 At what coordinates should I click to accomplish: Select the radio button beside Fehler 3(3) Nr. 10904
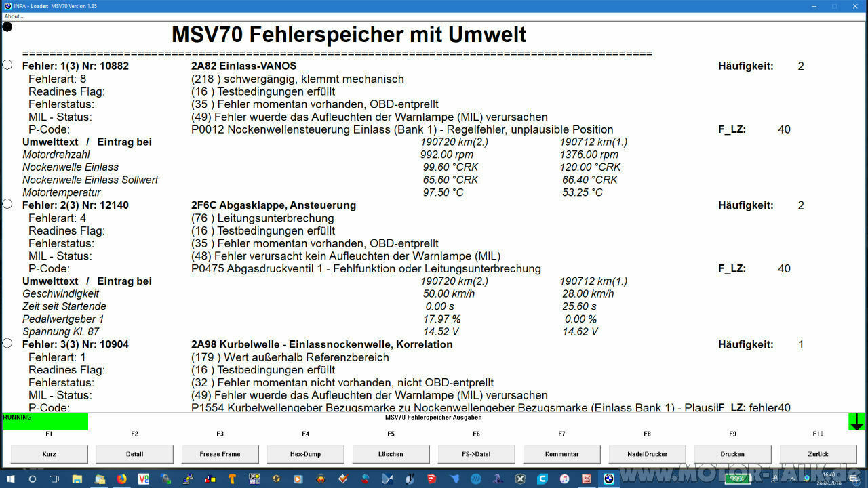click(x=7, y=343)
